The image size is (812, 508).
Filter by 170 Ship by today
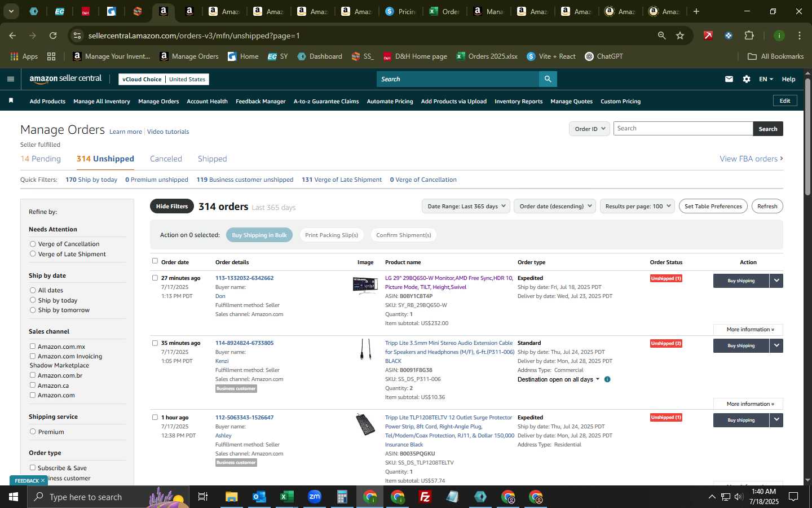pos(91,179)
